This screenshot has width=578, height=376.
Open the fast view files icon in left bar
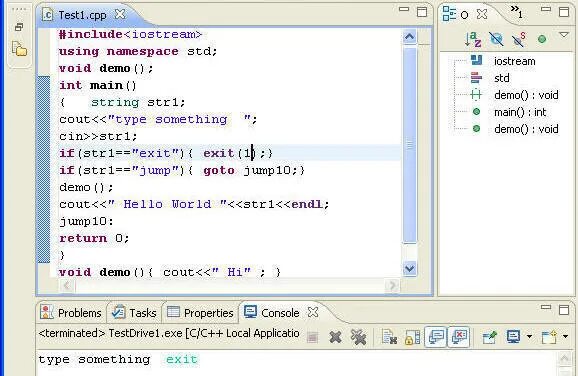pyautogui.click(x=20, y=49)
